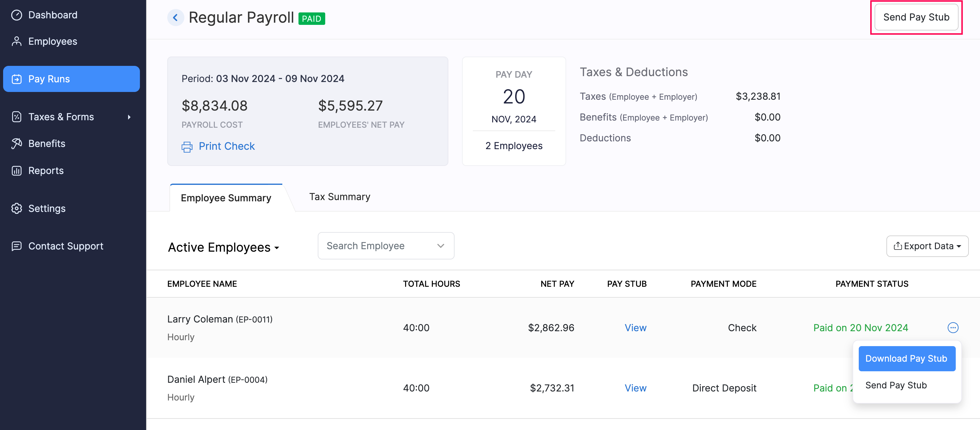Select the Employee Summary tab
The height and width of the screenshot is (430, 980).
pos(226,198)
